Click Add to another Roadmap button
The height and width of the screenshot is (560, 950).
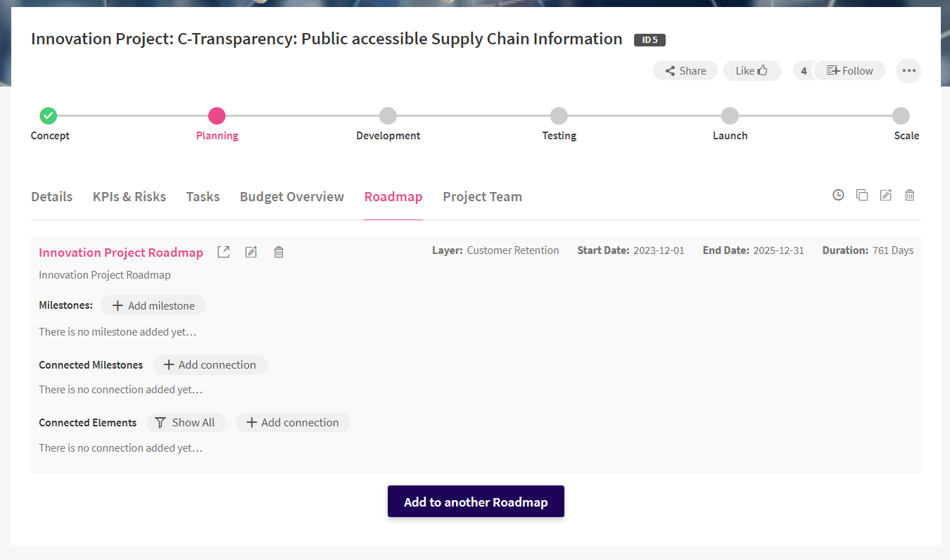click(476, 502)
